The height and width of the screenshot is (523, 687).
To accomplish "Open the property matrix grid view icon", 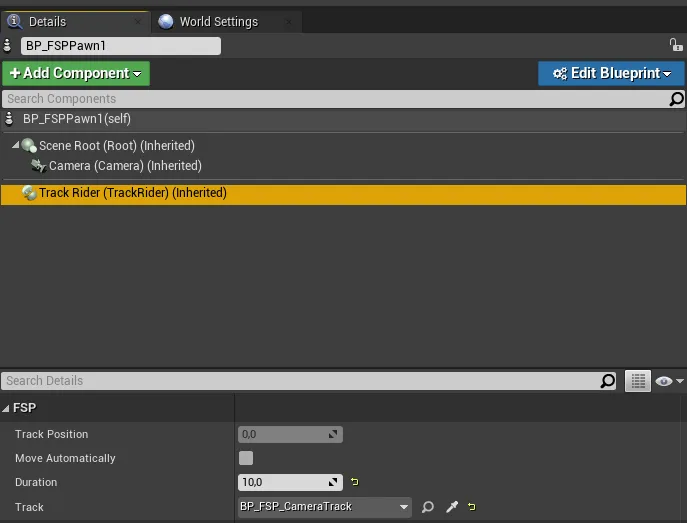I will [637, 381].
